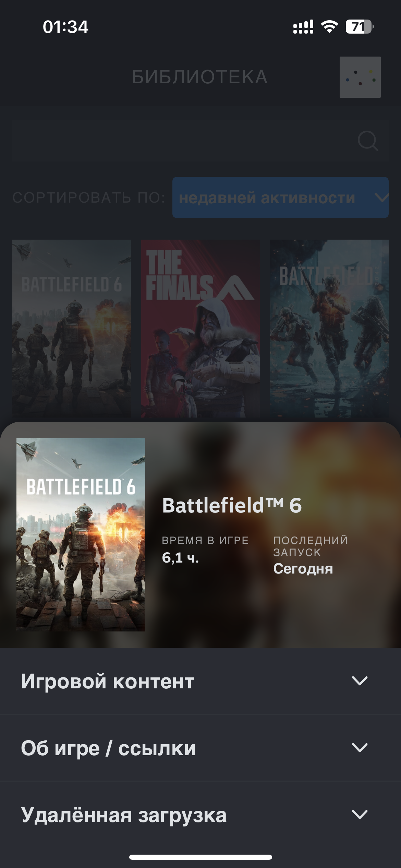Select the third Battlefield game cover
This screenshot has height=868, width=401.
click(x=329, y=328)
